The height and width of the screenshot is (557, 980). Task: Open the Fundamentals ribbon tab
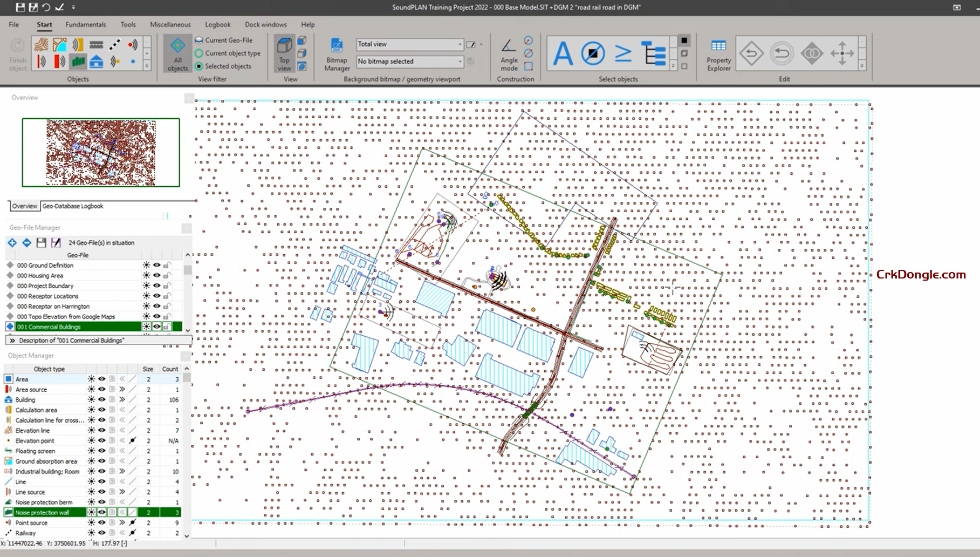(x=85, y=24)
